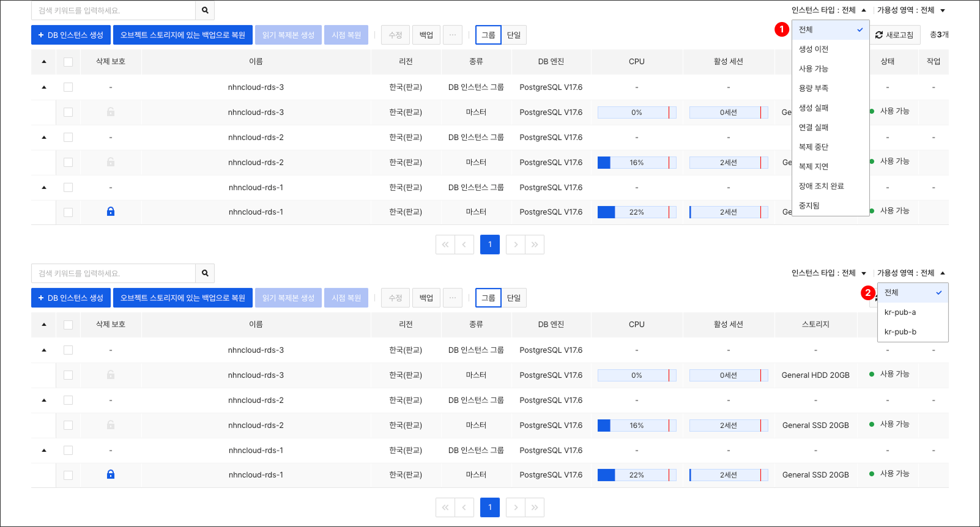Collapse nhncloud-rds-1 group in upper table

tap(44, 188)
